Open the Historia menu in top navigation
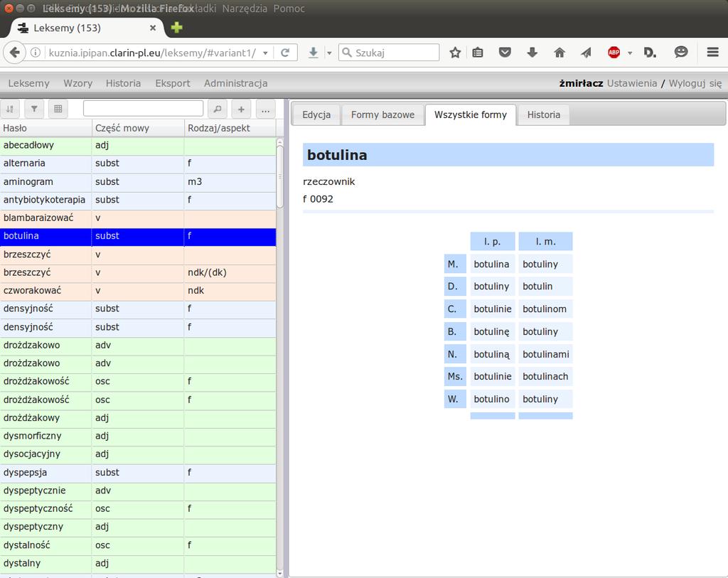Screen dimensions: 728x578 (x=123, y=83)
